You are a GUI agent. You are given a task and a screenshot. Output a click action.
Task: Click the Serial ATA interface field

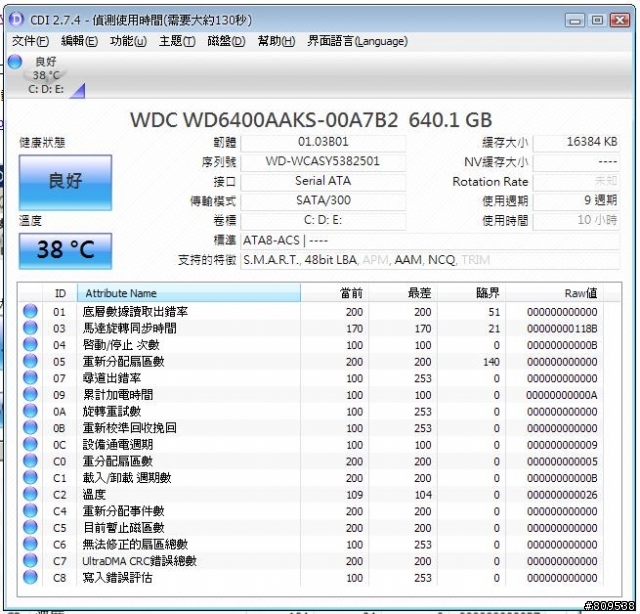[323, 181]
